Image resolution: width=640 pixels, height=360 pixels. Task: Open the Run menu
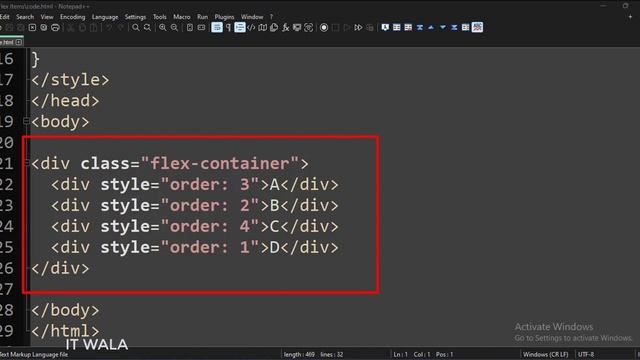pos(202,17)
